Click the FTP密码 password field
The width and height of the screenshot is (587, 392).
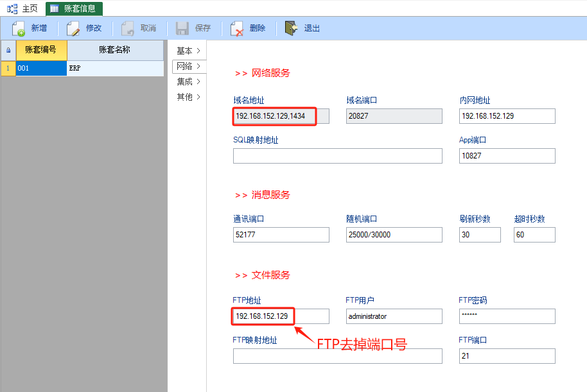click(x=507, y=316)
